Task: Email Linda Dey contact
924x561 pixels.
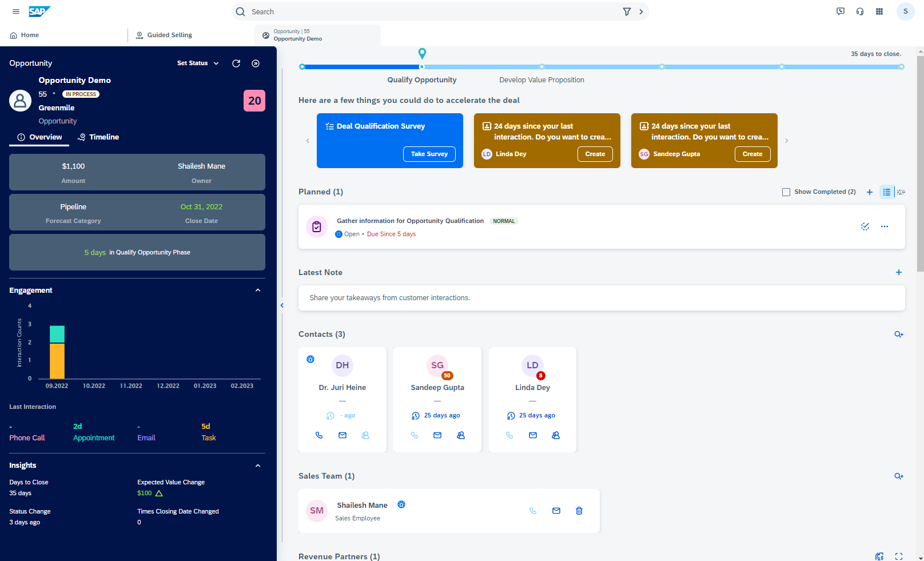Action: point(533,435)
